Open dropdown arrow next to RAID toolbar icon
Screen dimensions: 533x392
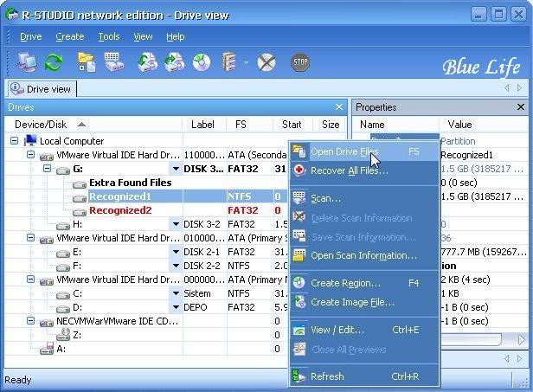246,62
